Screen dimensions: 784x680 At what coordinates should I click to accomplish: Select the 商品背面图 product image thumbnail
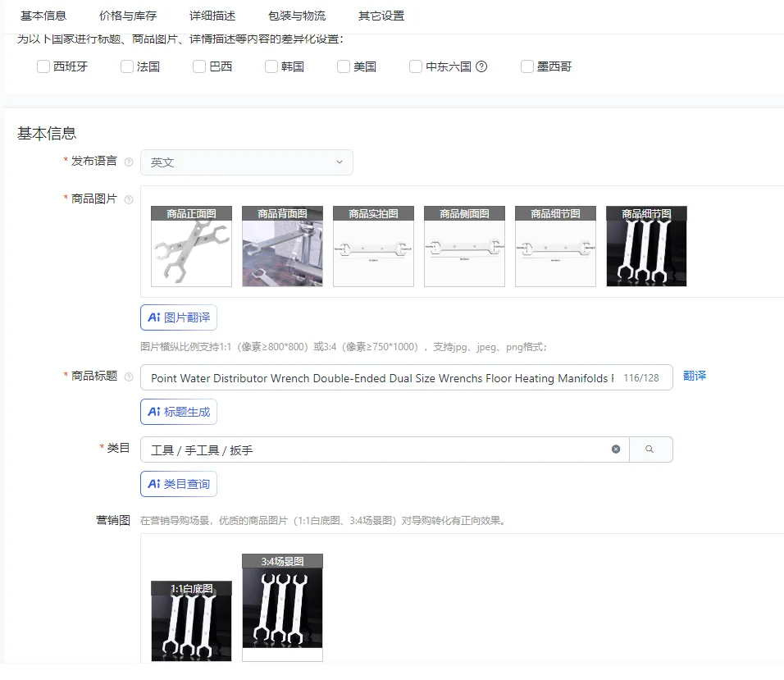pos(282,246)
